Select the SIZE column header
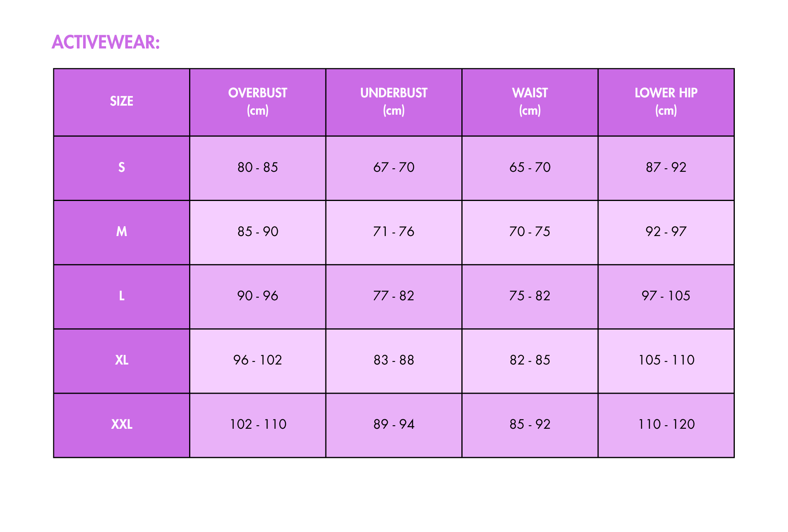Image resolution: width=788 pixels, height=532 pixels. click(121, 101)
